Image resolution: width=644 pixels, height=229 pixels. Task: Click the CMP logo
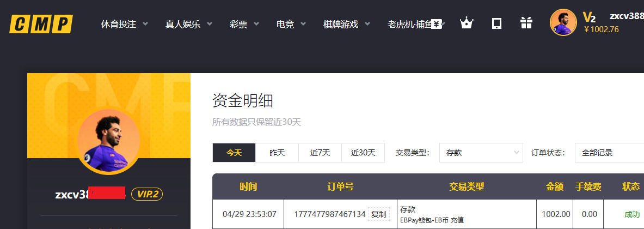[41, 24]
